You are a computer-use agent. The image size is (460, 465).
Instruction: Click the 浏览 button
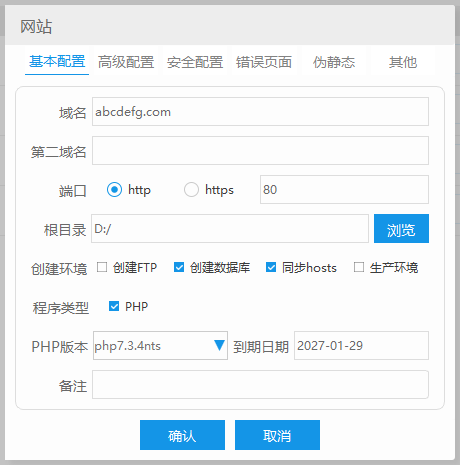pos(401,229)
